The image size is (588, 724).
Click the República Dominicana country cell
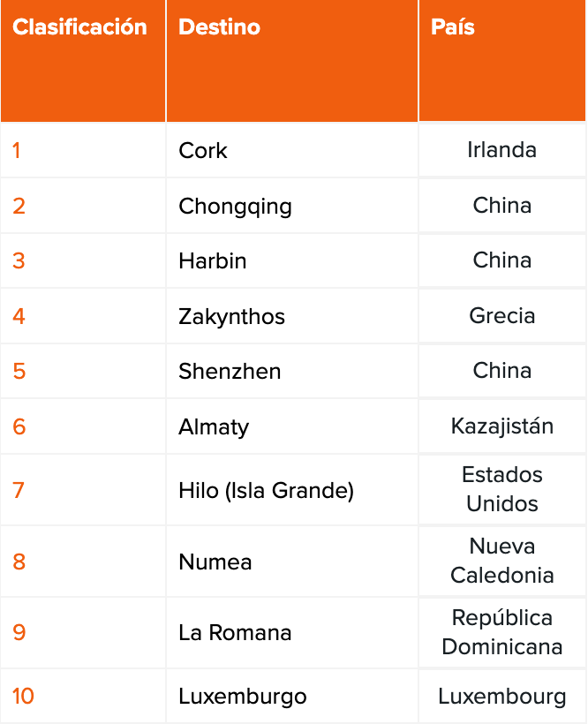pos(501,632)
